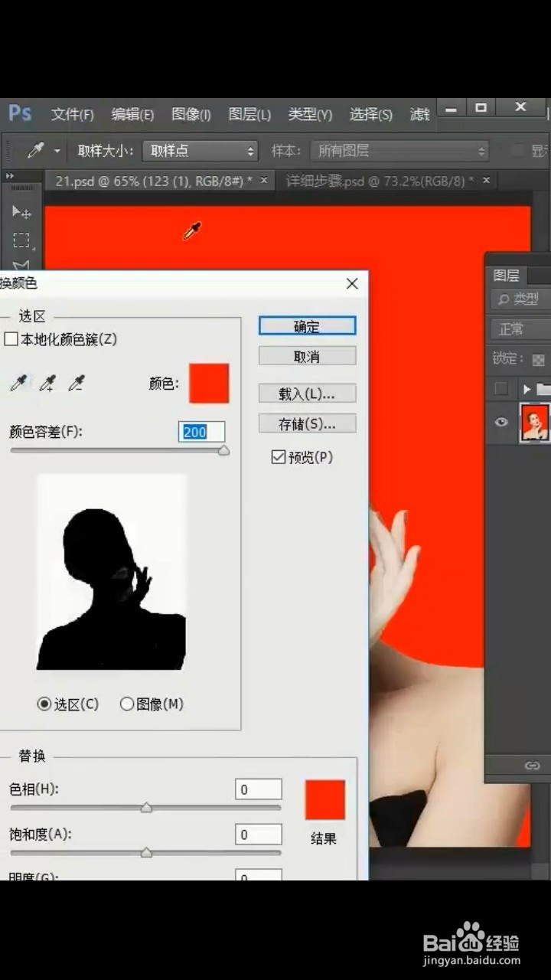The height and width of the screenshot is (980, 551).
Task: Minimize the Photoshop window
Action: (452, 109)
